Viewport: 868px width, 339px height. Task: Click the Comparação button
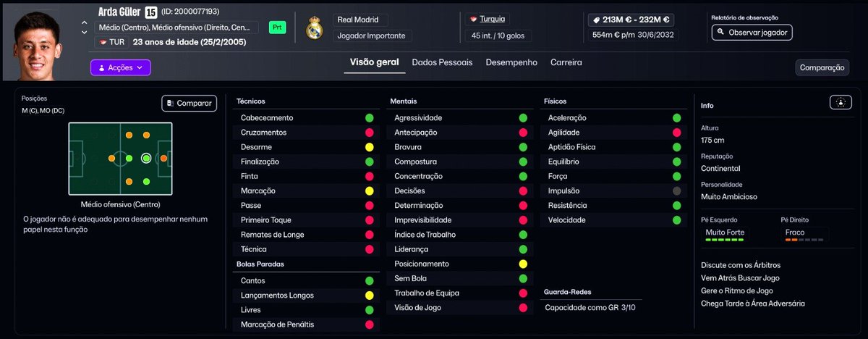coord(822,67)
